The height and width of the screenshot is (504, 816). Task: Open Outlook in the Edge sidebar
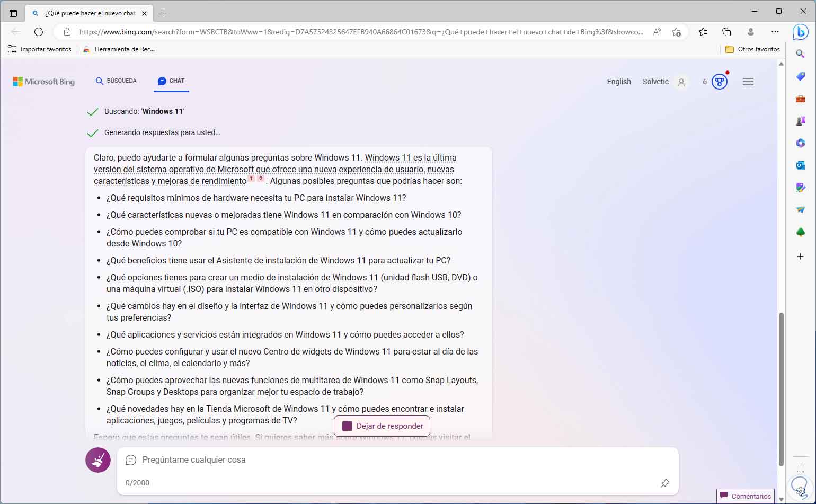pos(800,165)
